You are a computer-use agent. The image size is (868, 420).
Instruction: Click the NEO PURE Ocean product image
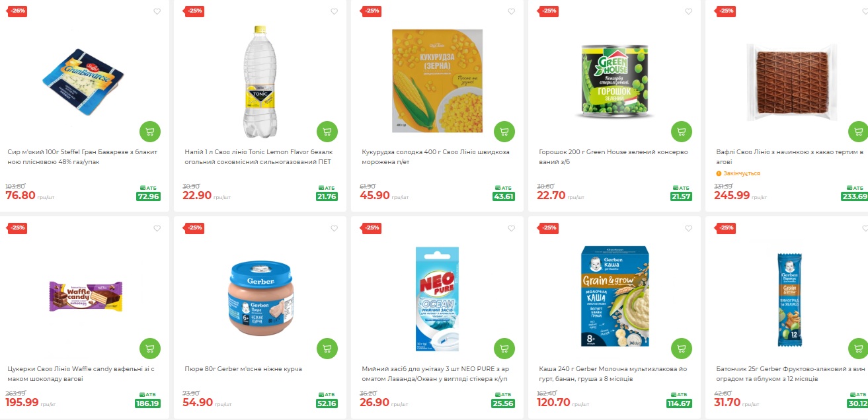point(437,297)
